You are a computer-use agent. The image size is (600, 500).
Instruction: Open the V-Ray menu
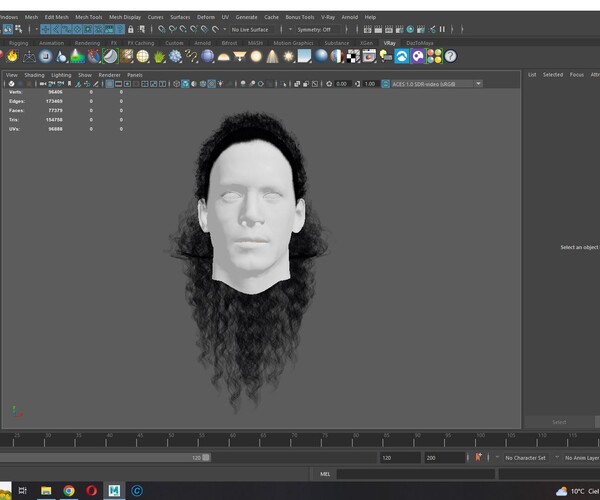[328, 17]
